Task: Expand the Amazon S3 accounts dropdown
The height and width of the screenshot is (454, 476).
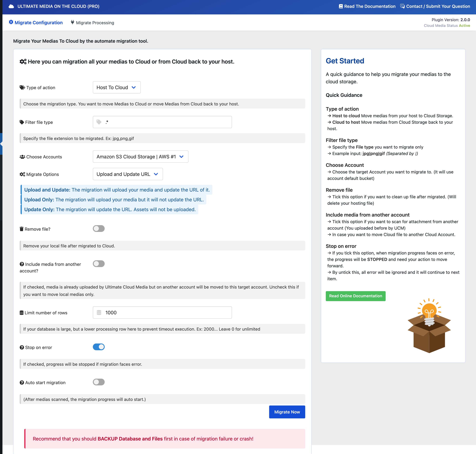Action: pyautogui.click(x=140, y=157)
